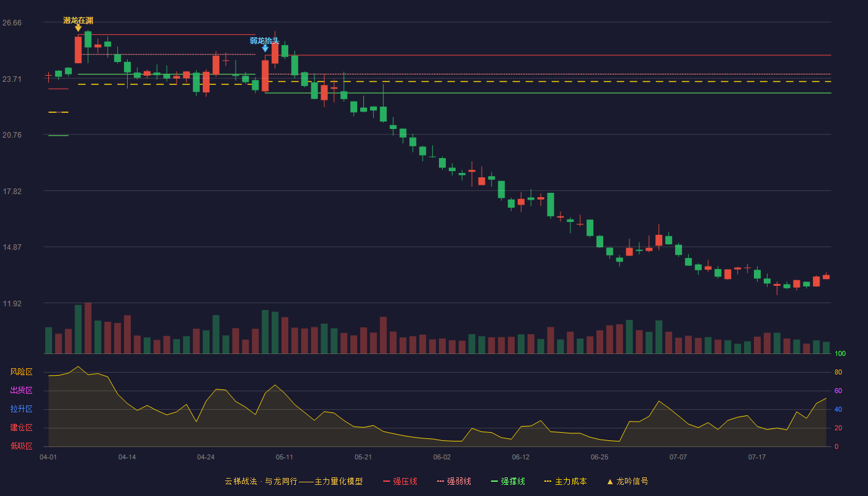Click the 04-01 date label

48,457
